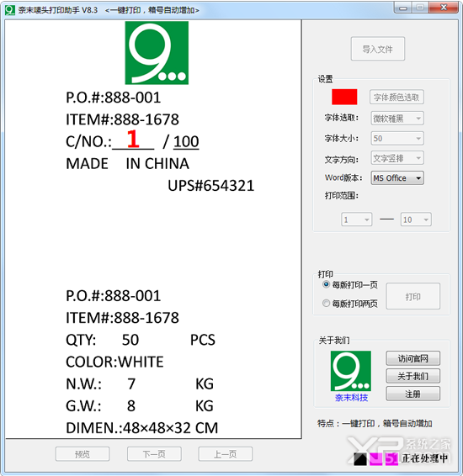The image size is (463, 476).
Task: Click the 打印 print button
Action: 412,296
